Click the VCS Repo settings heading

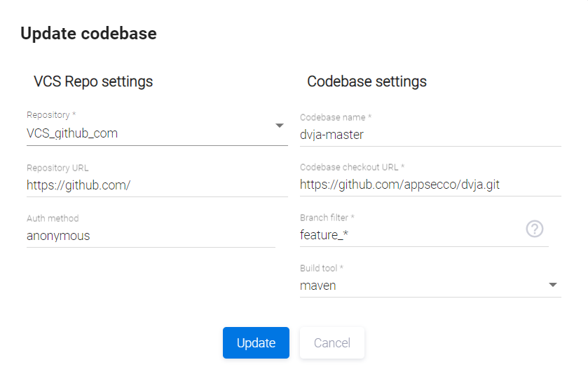point(93,81)
